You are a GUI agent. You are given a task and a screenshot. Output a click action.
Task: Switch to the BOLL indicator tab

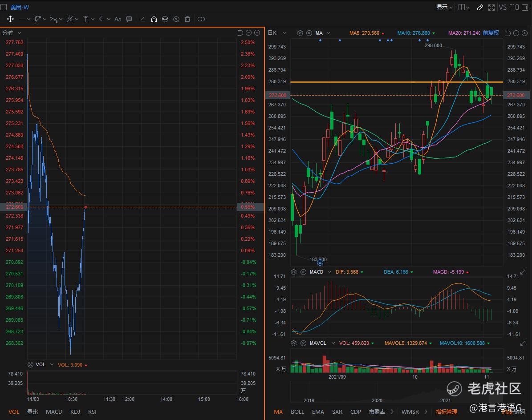tap(297, 412)
